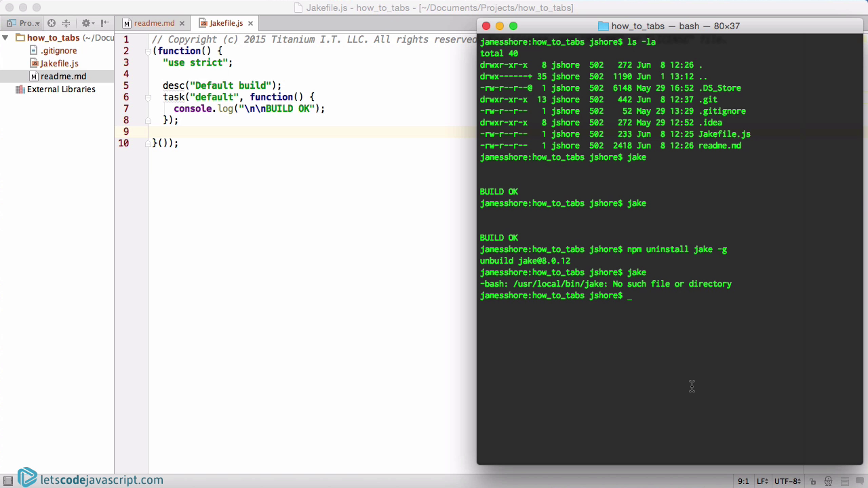
Task: Click ".DS_Store" in the terminal listing
Action: 719,88
